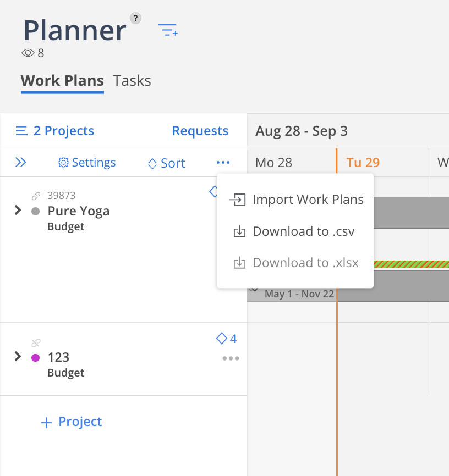Image resolution: width=449 pixels, height=476 pixels.
Task: Switch to the Tasks tab
Action: pyautogui.click(x=132, y=81)
